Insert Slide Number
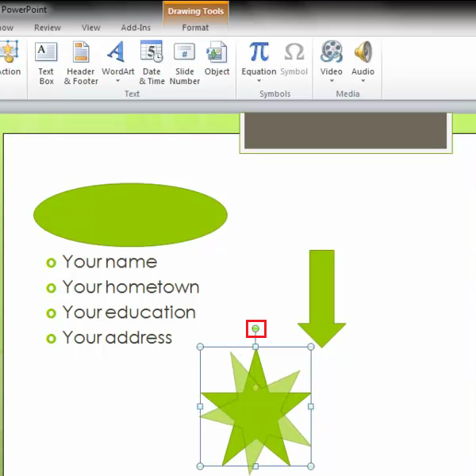Viewport: 476px width, 476px height. [x=184, y=63]
